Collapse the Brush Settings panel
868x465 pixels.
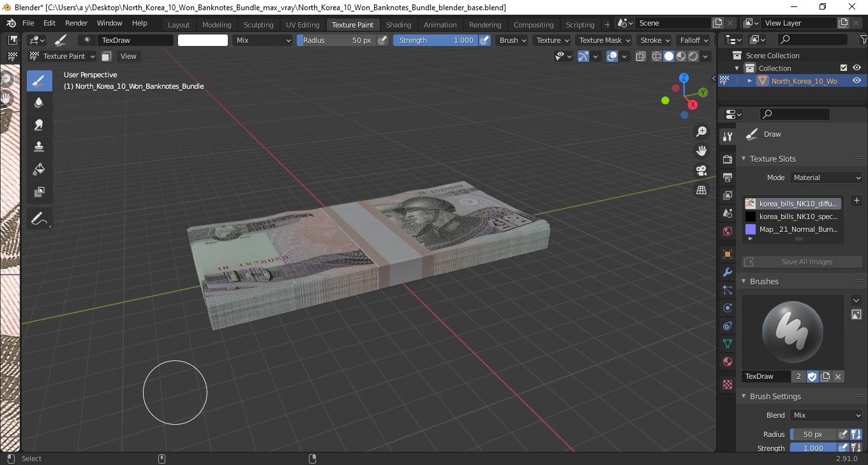coord(744,396)
